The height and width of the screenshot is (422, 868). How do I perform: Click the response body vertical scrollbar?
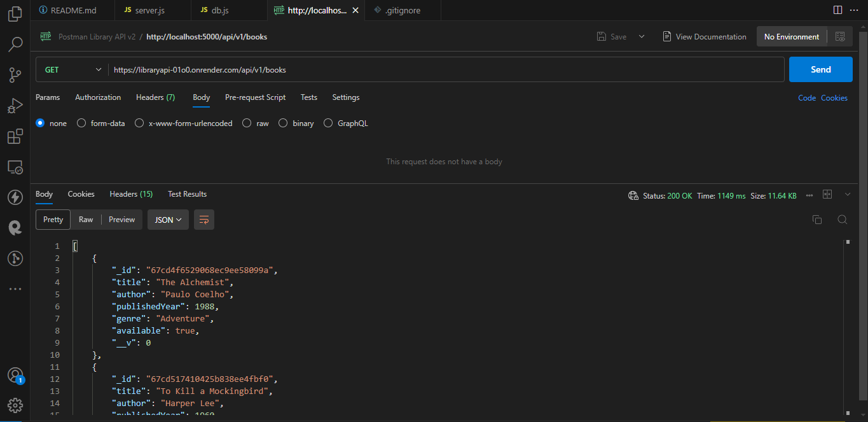point(848,328)
